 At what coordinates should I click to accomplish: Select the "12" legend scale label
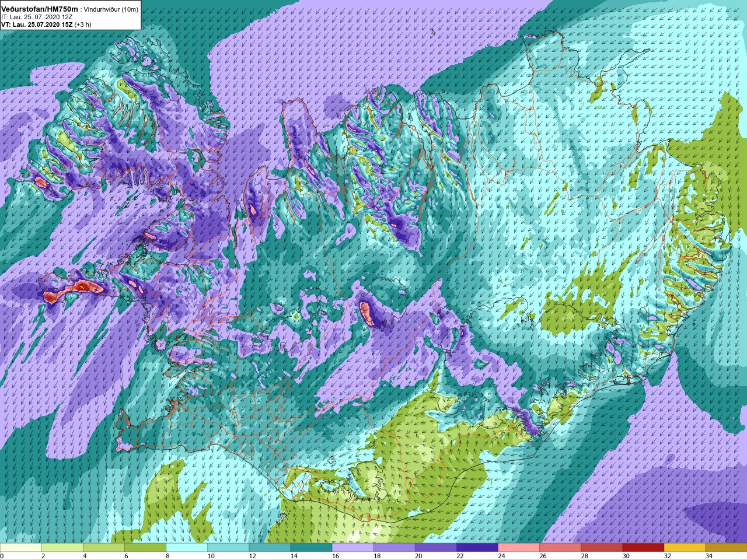pos(252,556)
